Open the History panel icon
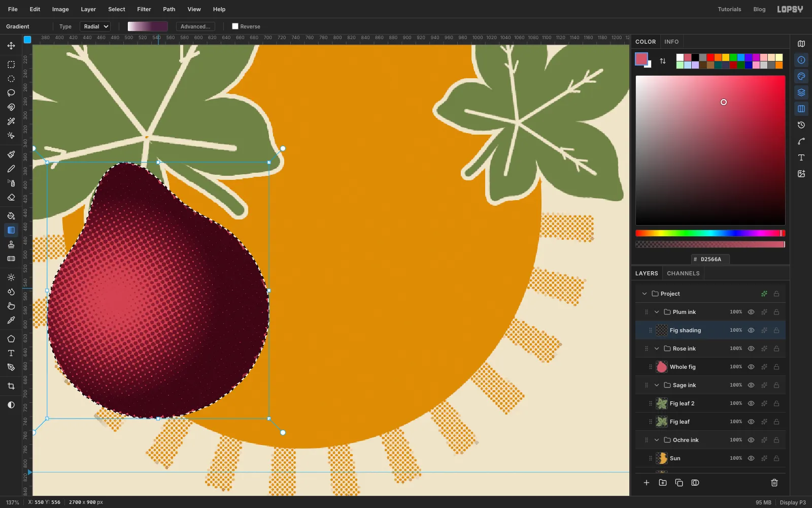 coord(801,125)
